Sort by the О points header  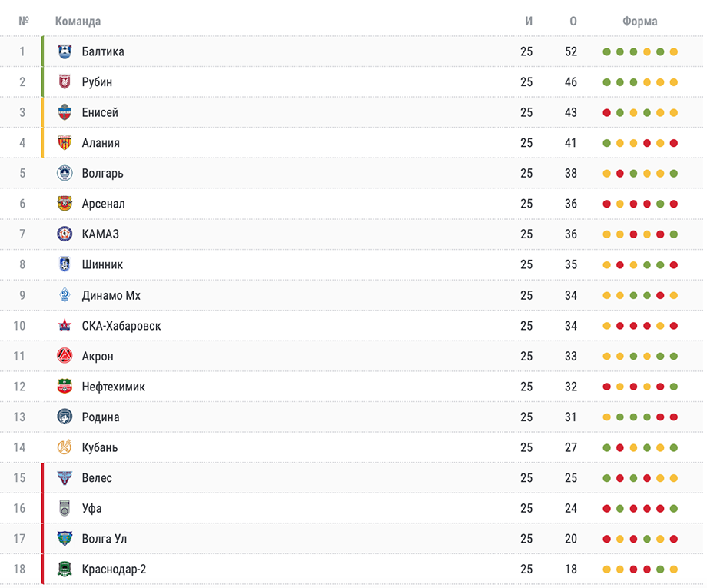point(573,22)
